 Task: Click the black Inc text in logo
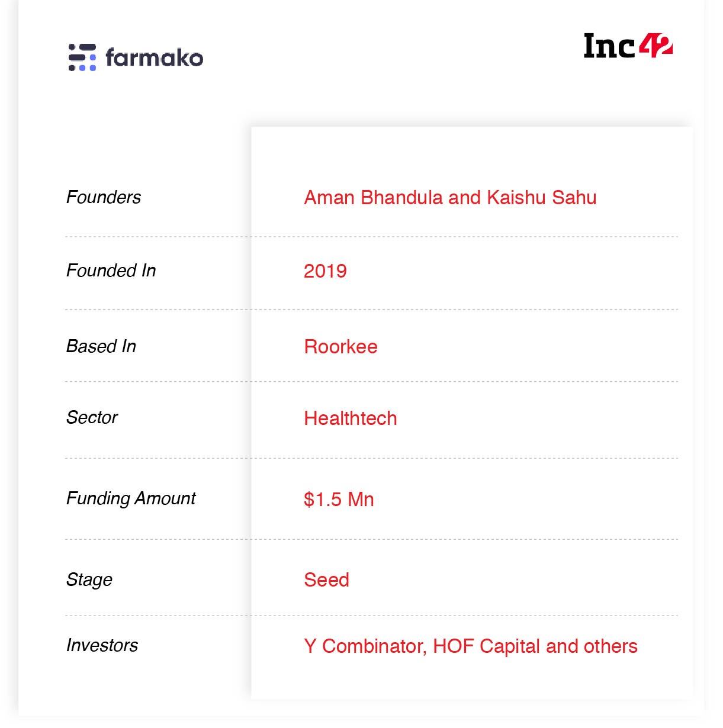click(610, 46)
